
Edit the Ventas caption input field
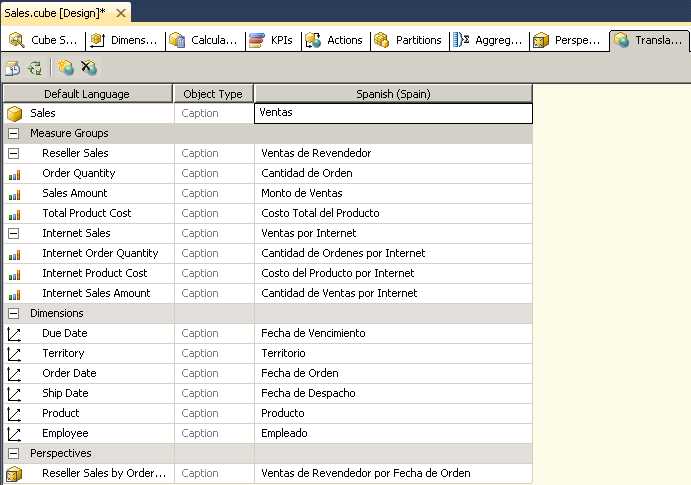click(x=393, y=113)
